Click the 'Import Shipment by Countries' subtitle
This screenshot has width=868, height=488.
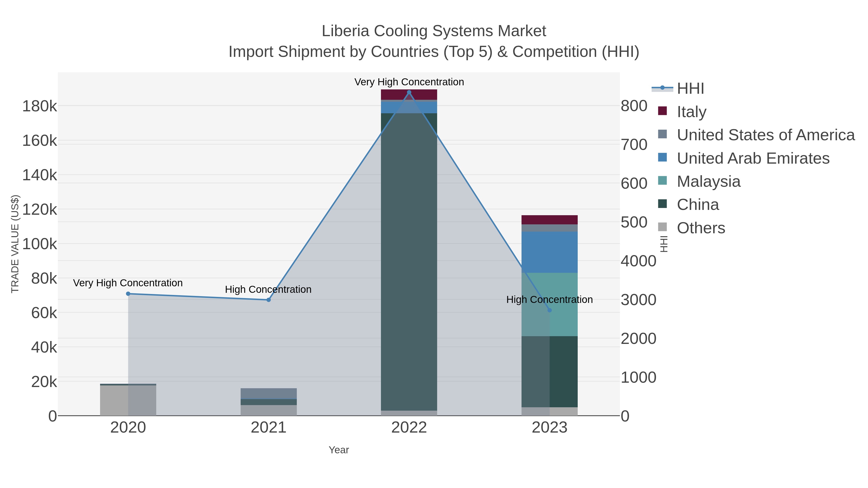tap(434, 52)
